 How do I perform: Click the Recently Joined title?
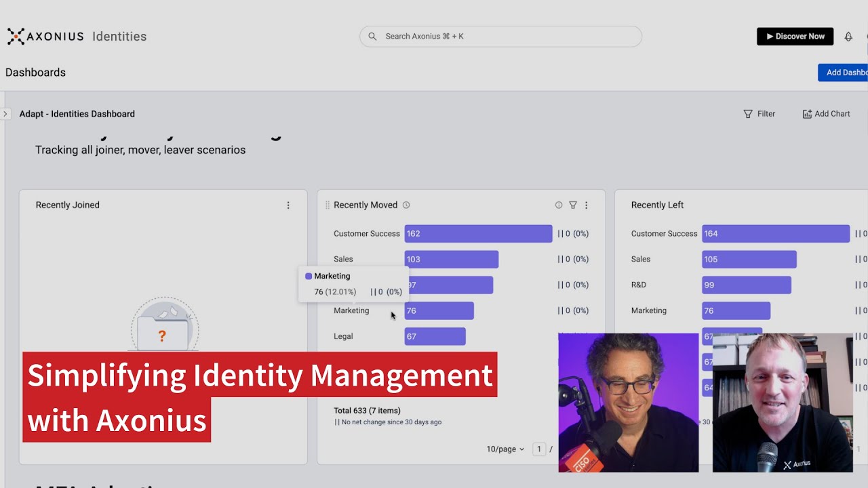[68, 205]
